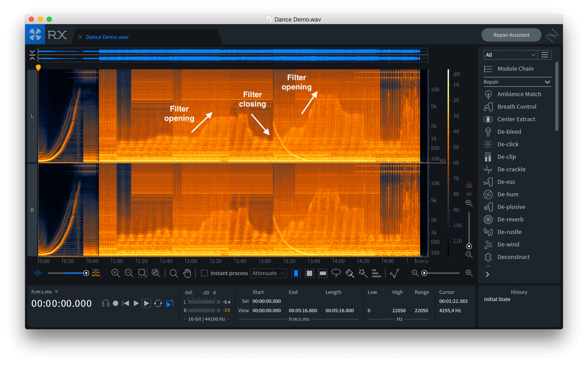This screenshot has height=365, width=588.
Task: Activate the magic wand tool
Action: click(x=363, y=273)
